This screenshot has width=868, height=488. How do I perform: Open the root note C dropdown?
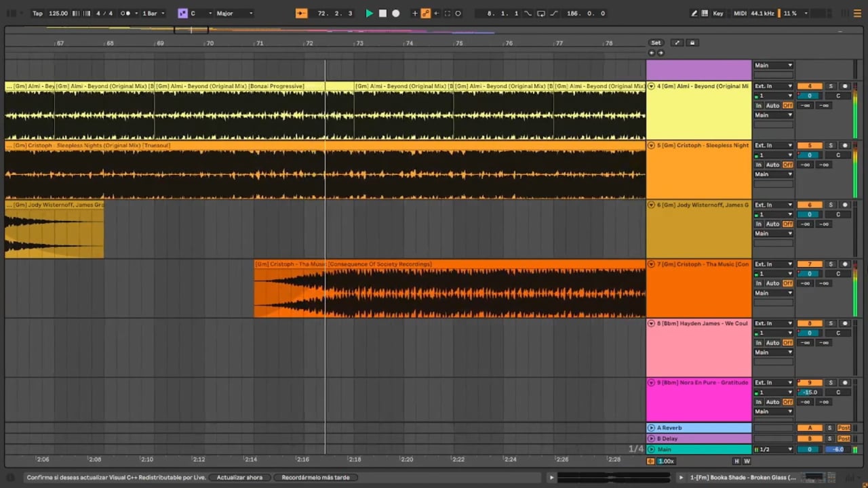(x=201, y=13)
